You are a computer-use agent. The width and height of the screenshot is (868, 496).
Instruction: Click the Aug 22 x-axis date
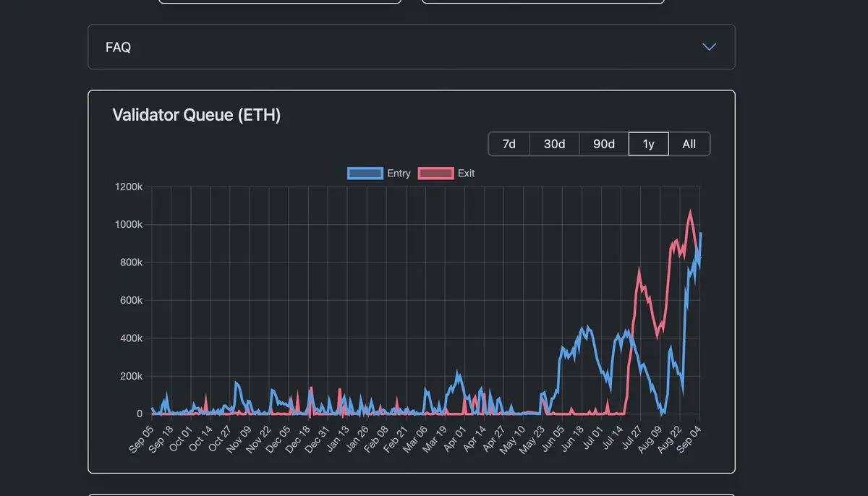pyautogui.click(x=668, y=439)
